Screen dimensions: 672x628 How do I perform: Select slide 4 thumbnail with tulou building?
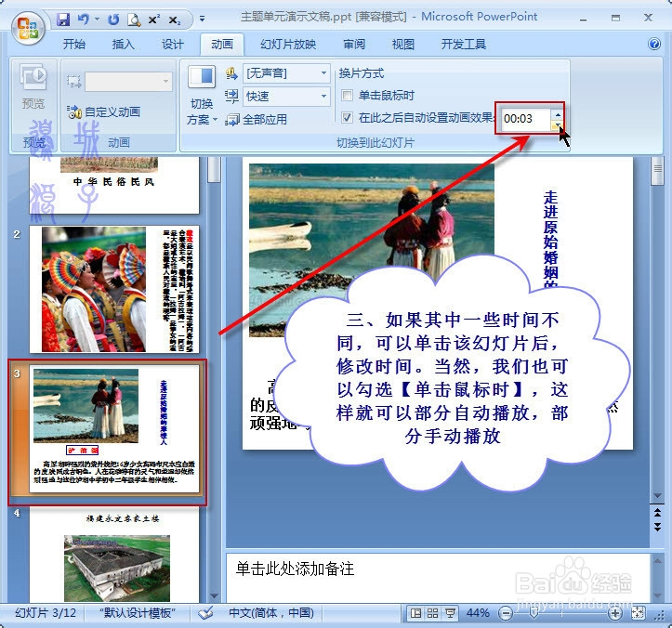(x=114, y=555)
